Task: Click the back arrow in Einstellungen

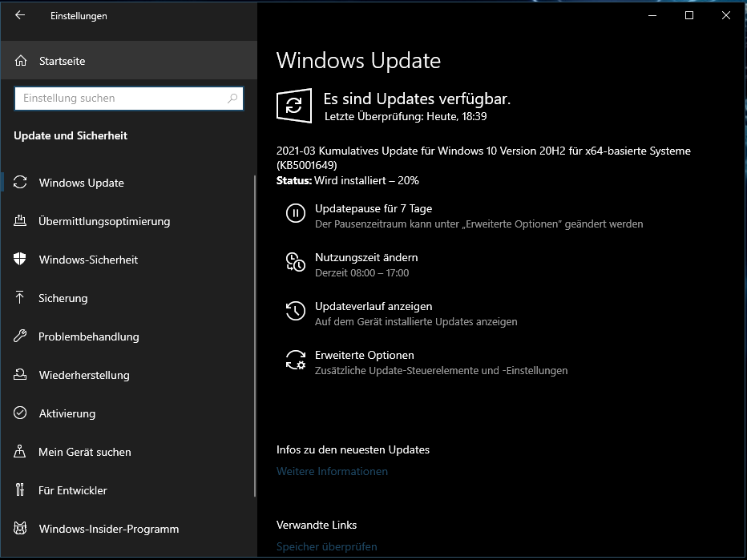Action: [x=20, y=15]
